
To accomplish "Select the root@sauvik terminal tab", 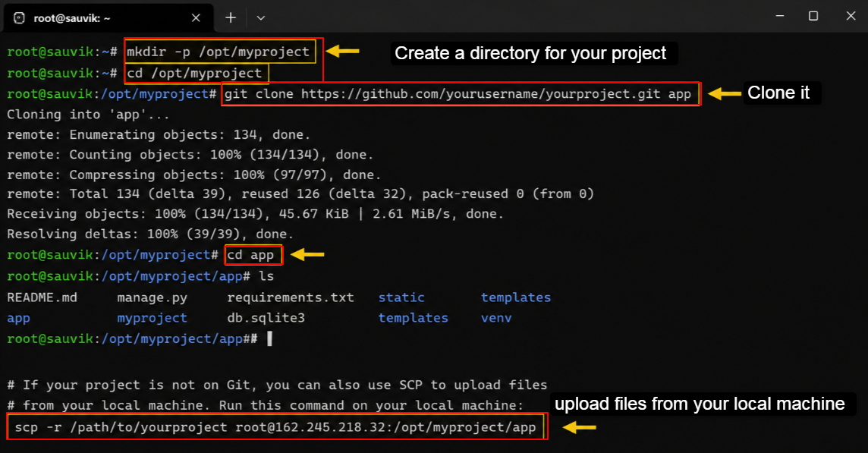I will 108,17.
